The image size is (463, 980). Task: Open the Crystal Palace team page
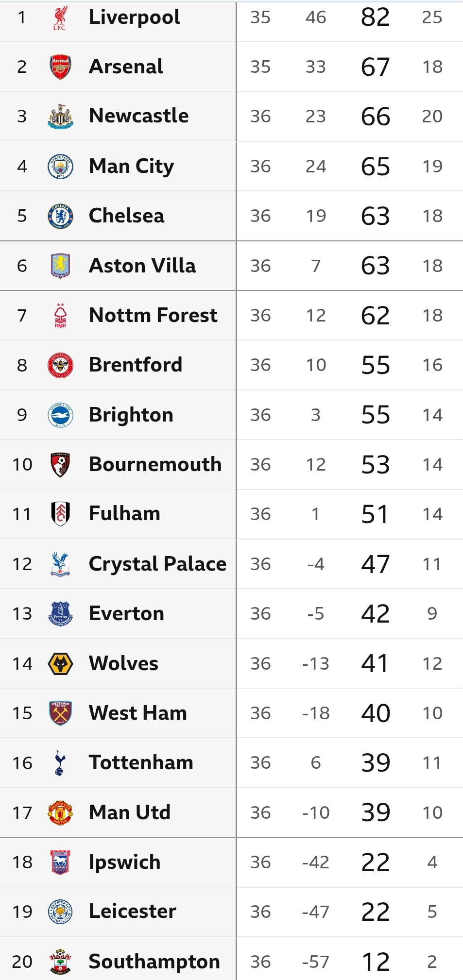[x=157, y=564]
